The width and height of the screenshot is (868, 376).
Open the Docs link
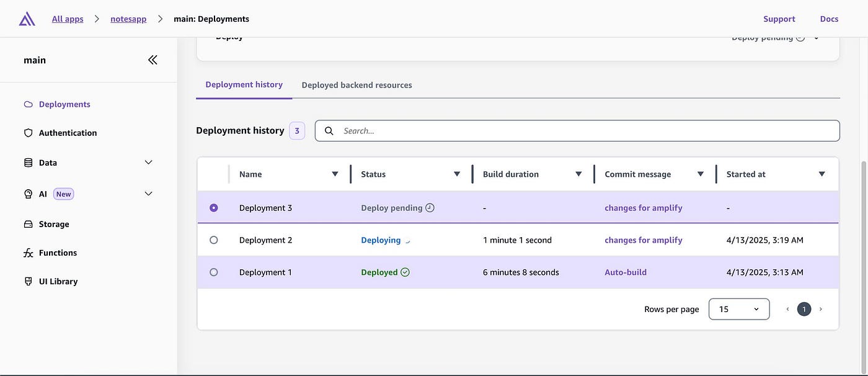[x=830, y=19]
